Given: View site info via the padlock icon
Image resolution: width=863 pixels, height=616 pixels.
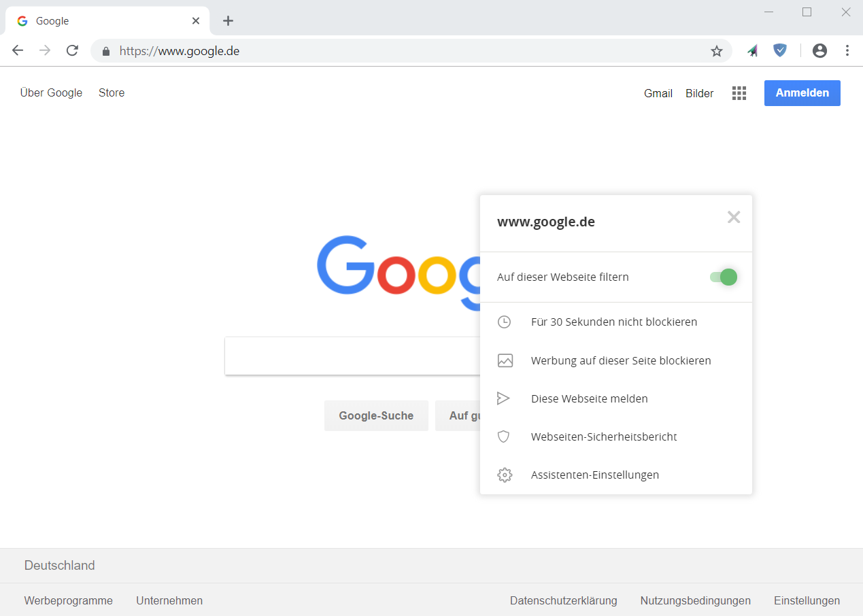Looking at the screenshot, I should [x=105, y=51].
